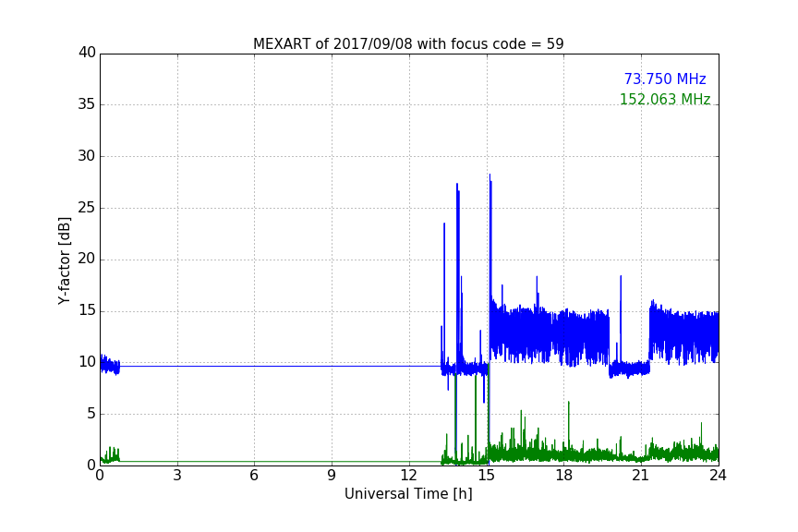Click the x-axis tick label '18'
The height and width of the screenshot is (532, 798).
(564, 476)
